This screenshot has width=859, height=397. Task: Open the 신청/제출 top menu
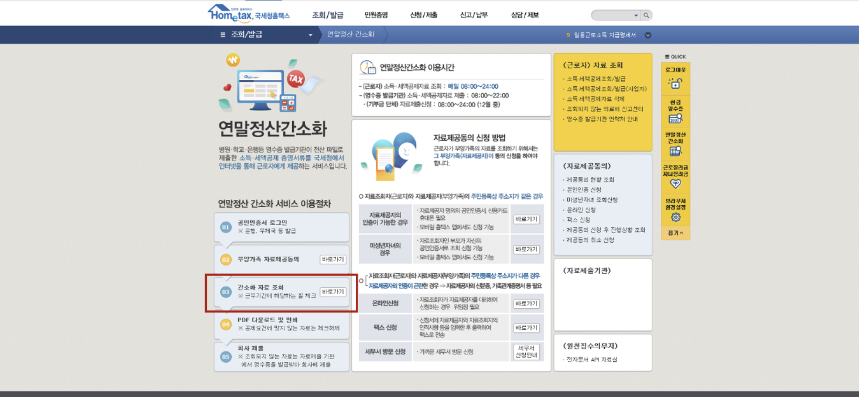coord(423,15)
